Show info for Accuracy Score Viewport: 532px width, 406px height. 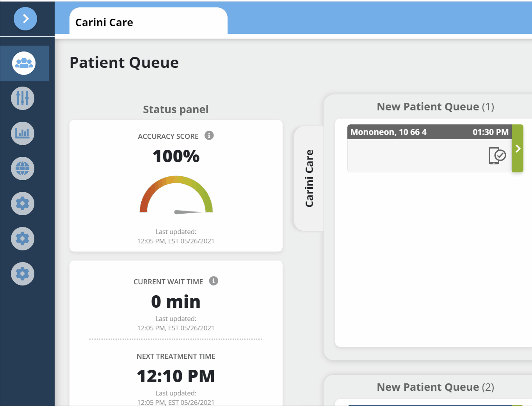point(209,135)
